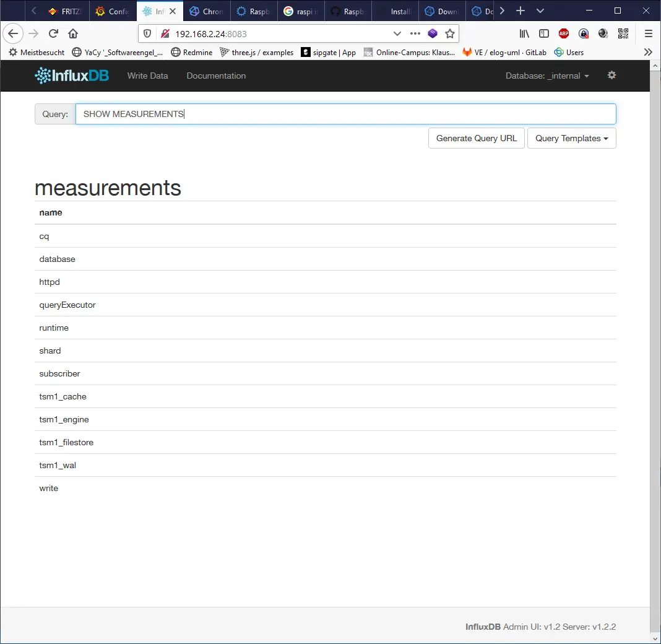Open a new browser tab
Viewport: 661px width, 644px height.
pyautogui.click(x=521, y=11)
